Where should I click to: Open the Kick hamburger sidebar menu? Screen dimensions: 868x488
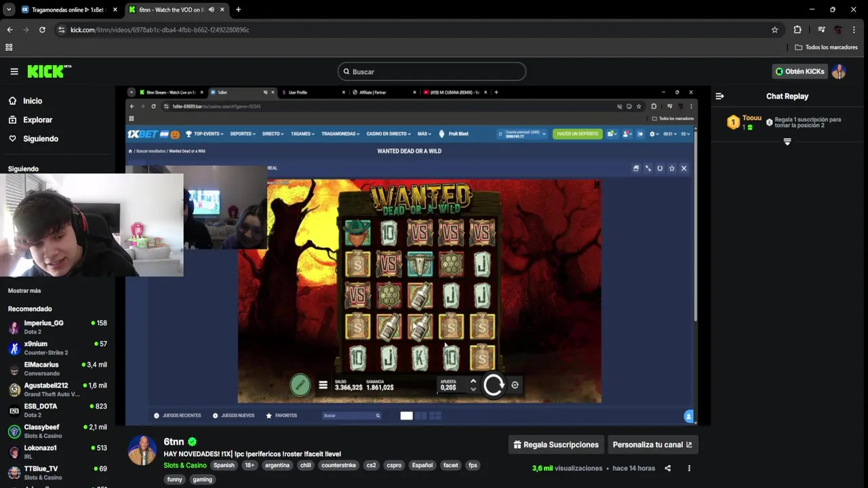pyautogui.click(x=14, y=71)
